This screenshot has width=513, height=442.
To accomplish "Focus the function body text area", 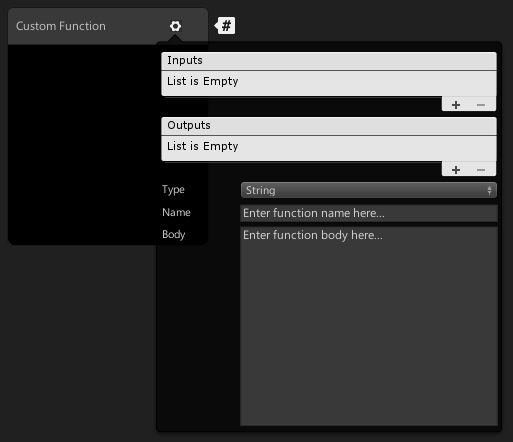I will (x=369, y=326).
